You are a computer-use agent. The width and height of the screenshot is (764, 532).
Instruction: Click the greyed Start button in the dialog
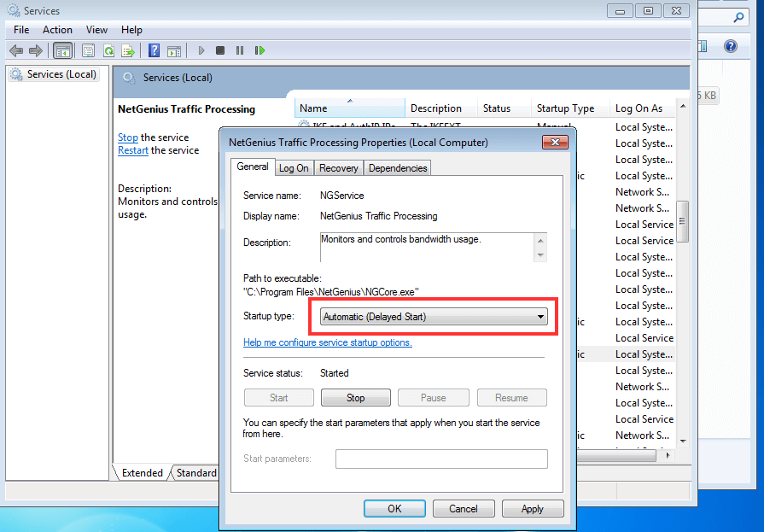(x=278, y=397)
